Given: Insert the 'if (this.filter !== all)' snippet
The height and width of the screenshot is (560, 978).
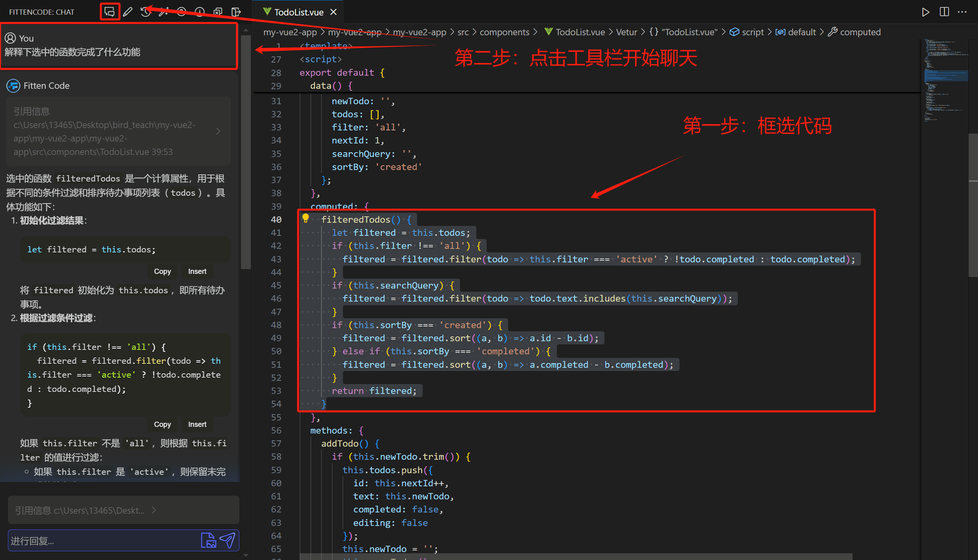Looking at the screenshot, I should coord(197,424).
